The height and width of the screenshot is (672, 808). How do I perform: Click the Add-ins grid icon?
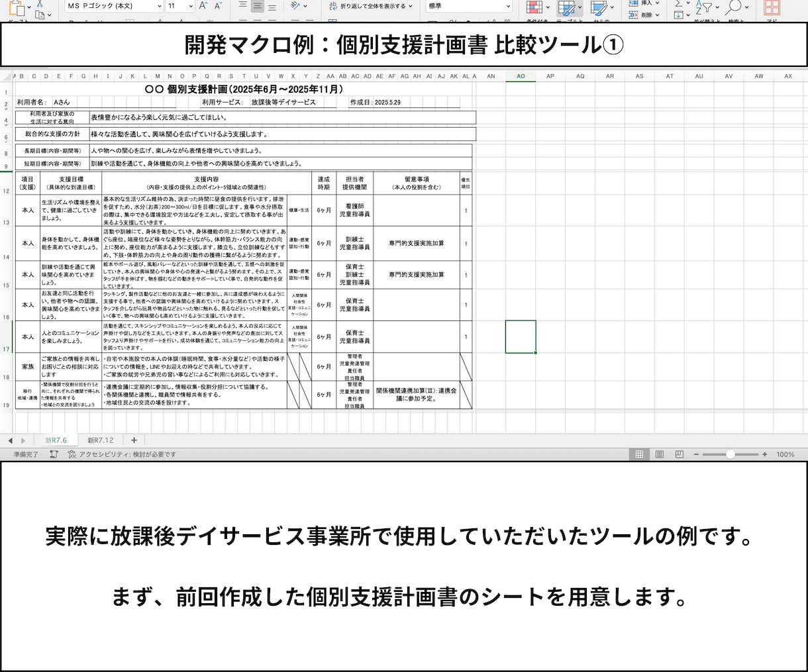772,7
